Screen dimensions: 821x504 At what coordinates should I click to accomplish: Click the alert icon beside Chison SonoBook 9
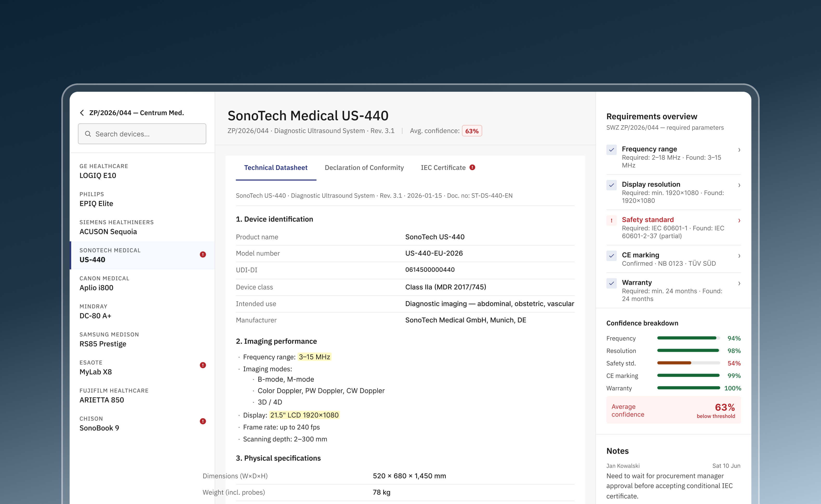[203, 421]
